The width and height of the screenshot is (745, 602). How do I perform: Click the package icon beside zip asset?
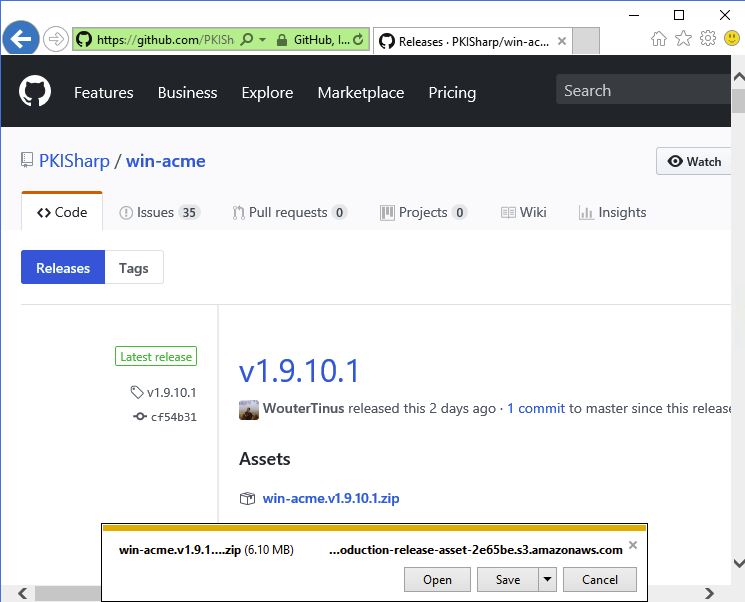(x=247, y=498)
